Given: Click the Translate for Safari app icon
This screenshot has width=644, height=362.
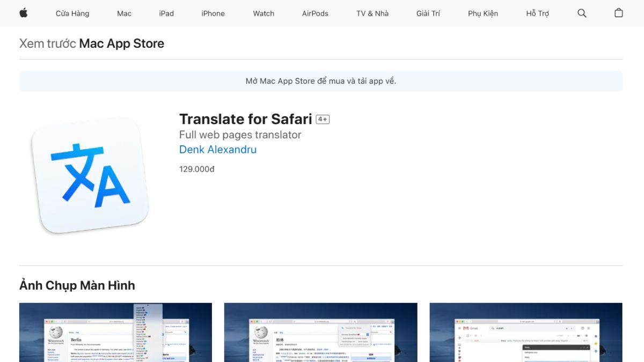Looking at the screenshot, I should click(x=90, y=175).
